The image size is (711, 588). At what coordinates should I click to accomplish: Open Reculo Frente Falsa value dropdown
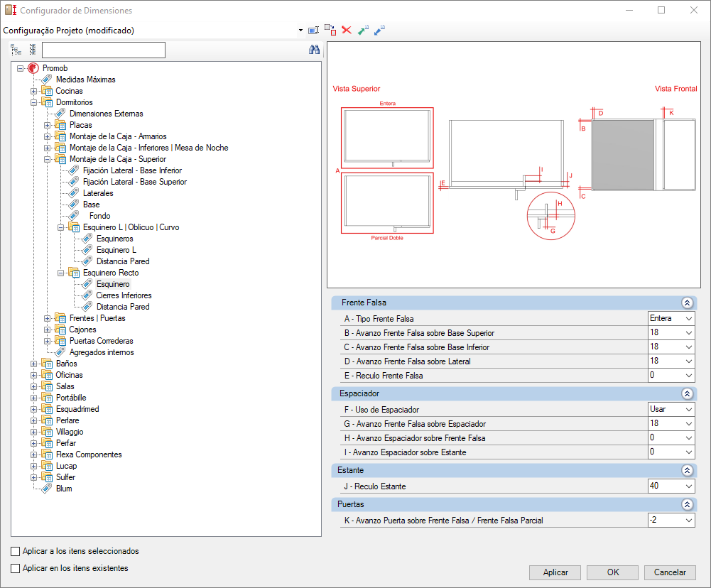coord(689,376)
